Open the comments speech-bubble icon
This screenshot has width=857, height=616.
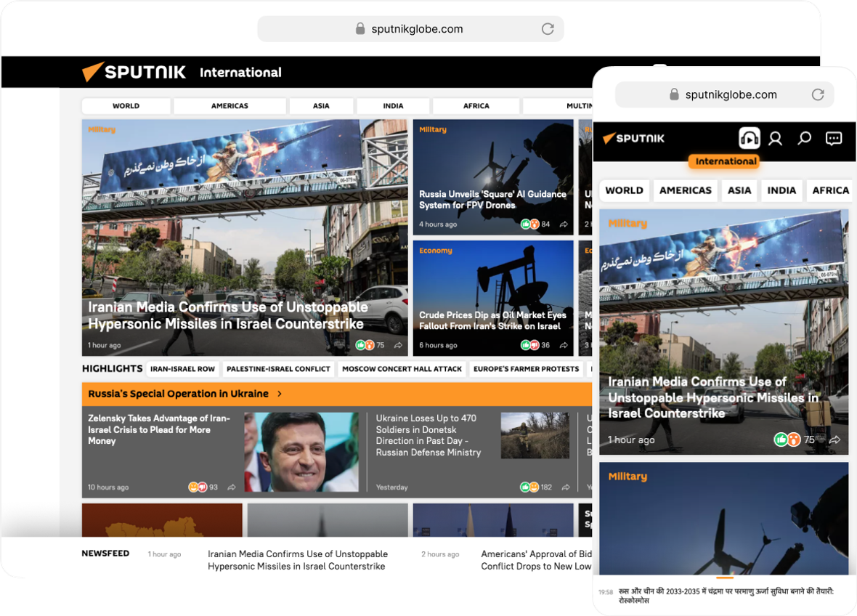(833, 138)
